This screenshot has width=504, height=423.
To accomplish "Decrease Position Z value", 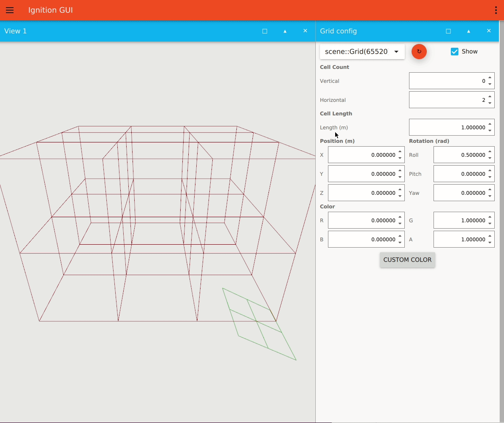I will (400, 196).
